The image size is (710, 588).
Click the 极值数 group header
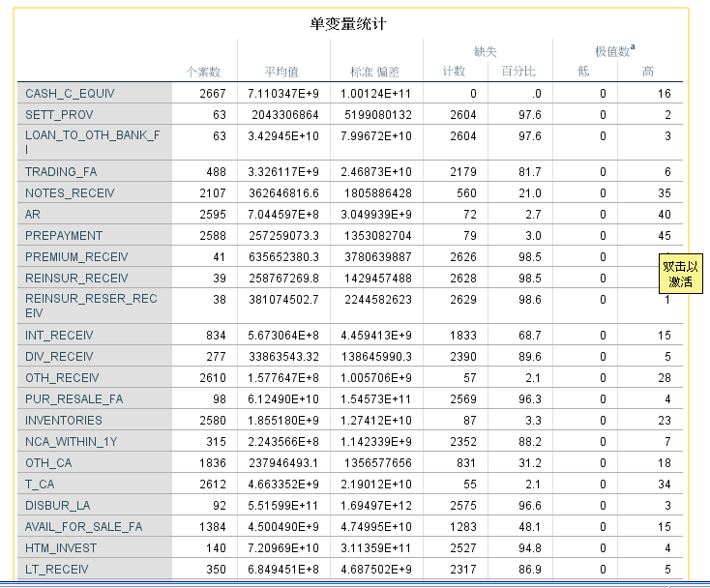[614, 51]
